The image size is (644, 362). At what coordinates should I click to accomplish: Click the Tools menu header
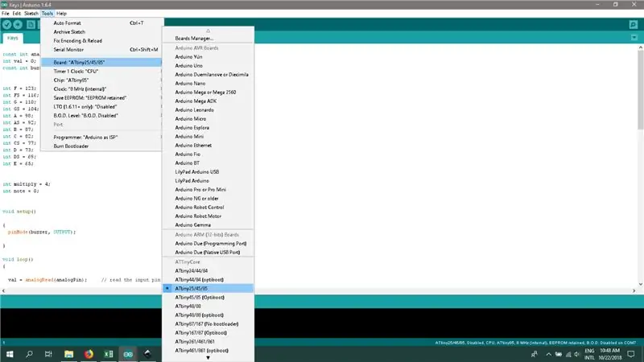pos(47,14)
